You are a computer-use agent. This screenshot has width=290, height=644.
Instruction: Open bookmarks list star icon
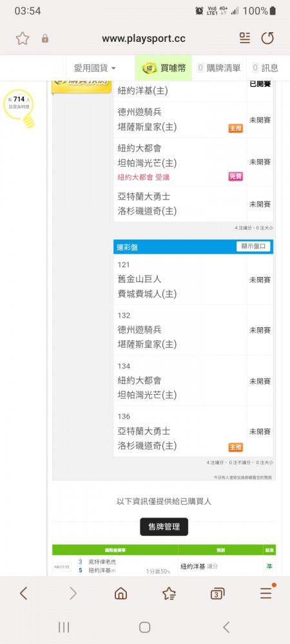[169, 593]
